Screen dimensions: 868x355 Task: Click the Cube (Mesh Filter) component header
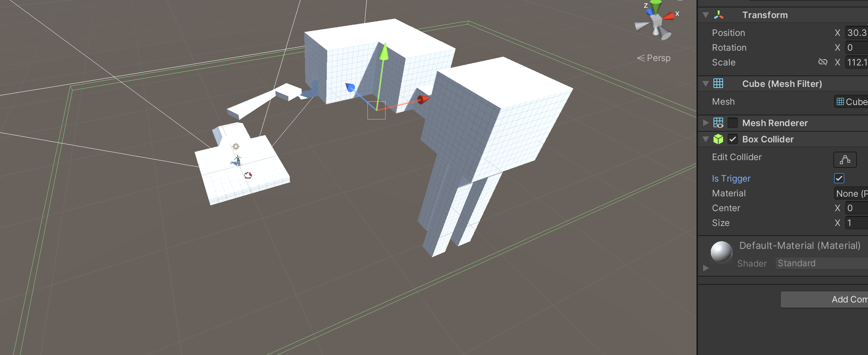coord(782,84)
